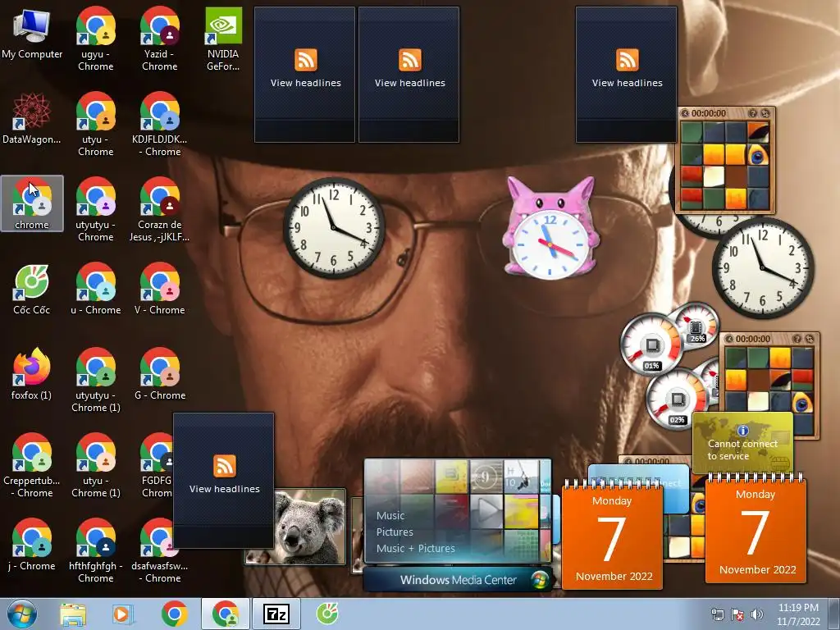Open the utyutyu - Chrome (1) shortcut

95,380
